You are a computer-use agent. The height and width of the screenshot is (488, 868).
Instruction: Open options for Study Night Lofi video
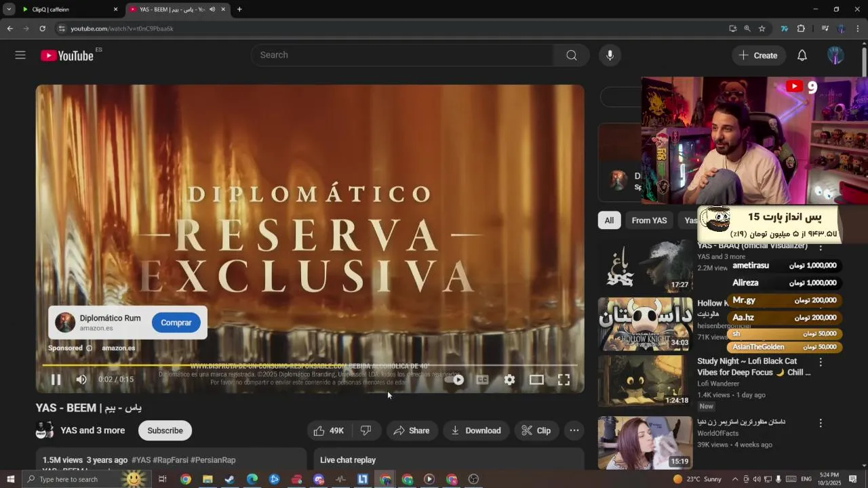coord(821,363)
